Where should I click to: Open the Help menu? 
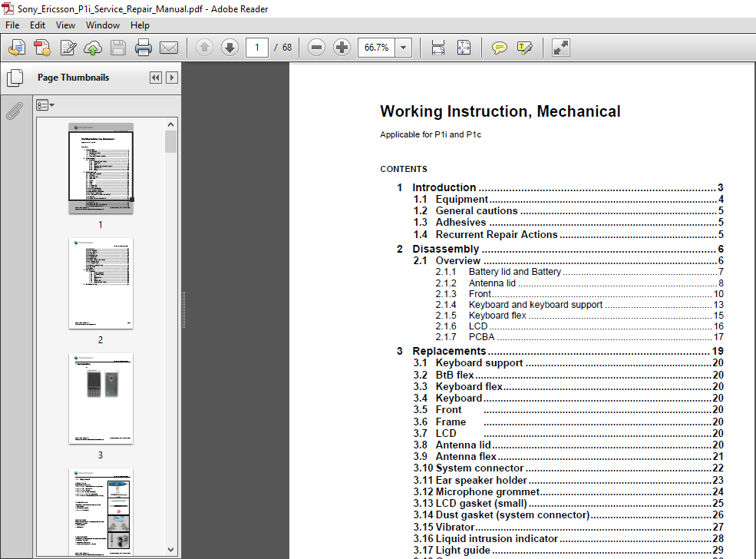[140, 25]
